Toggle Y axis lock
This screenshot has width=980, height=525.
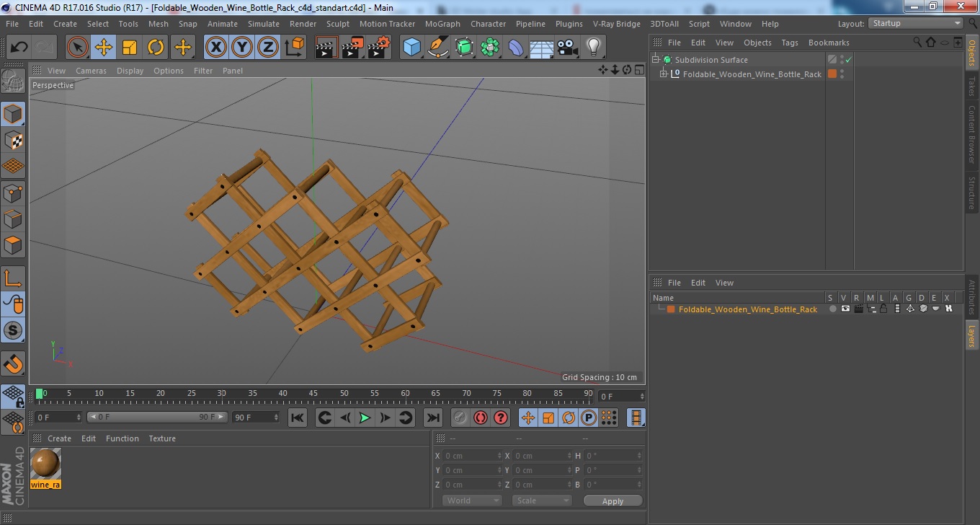point(242,48)
